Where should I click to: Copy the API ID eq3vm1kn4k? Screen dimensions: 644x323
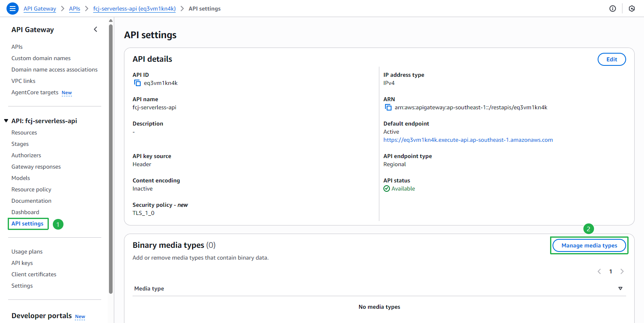pyautogui.click(x=137, y=83)
